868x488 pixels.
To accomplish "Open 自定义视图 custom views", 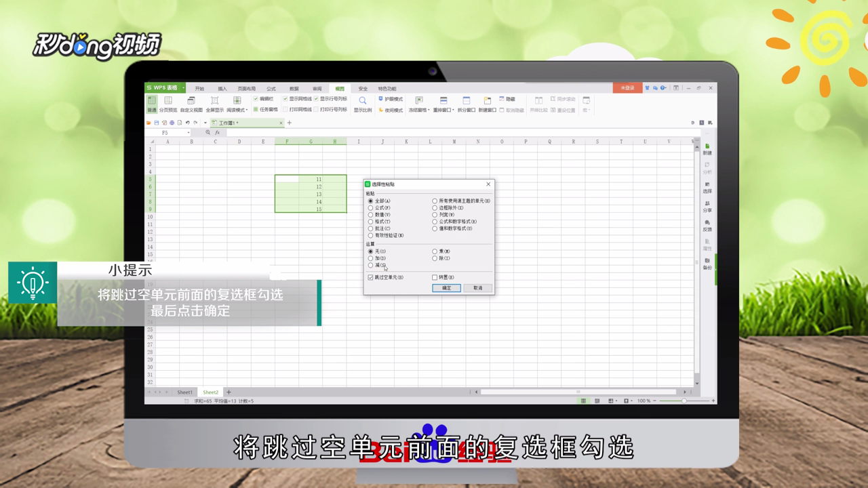I will [191, 104].
